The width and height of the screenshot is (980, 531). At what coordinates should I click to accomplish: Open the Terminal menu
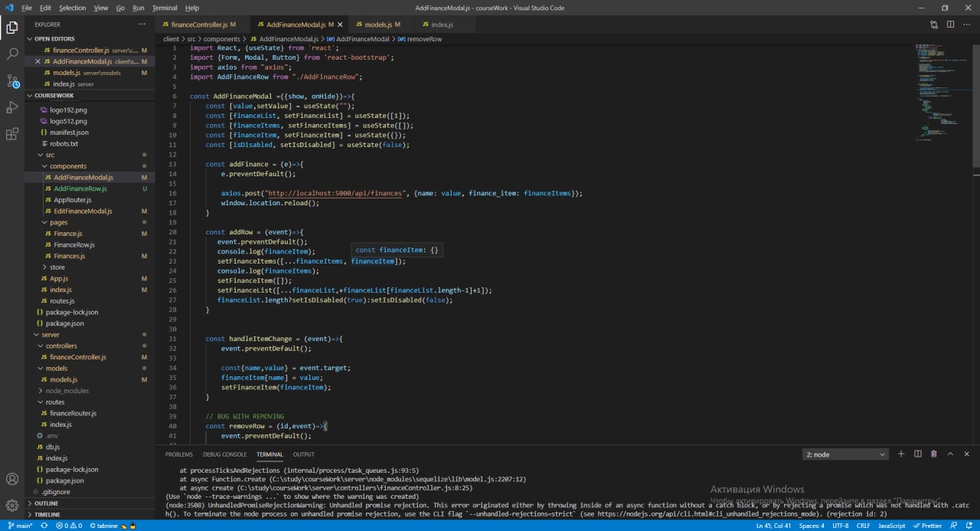(x=165, y=8)
